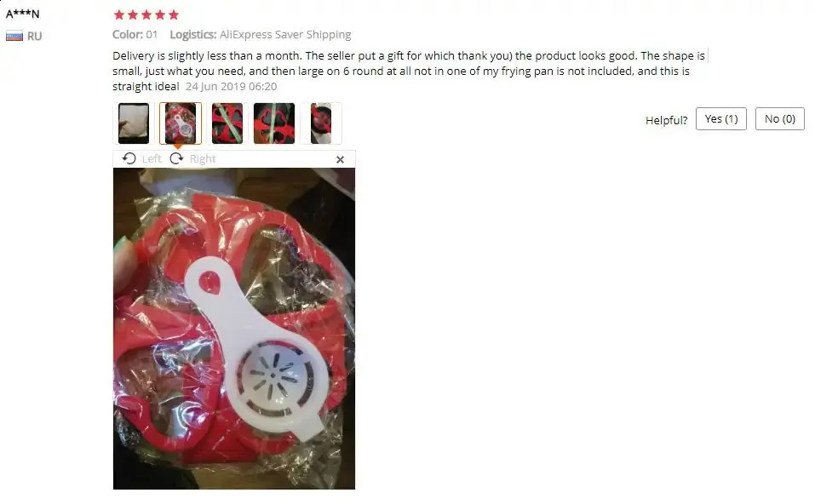The width and height of the screenshot is (815, 504).
Task: Click the Left rotate label
Action: 152,159
